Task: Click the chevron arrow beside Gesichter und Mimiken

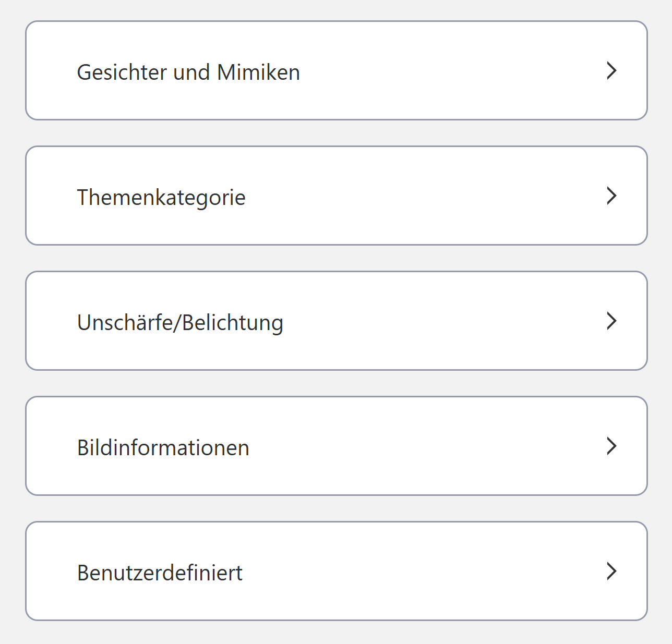Action: coord(611,70)
